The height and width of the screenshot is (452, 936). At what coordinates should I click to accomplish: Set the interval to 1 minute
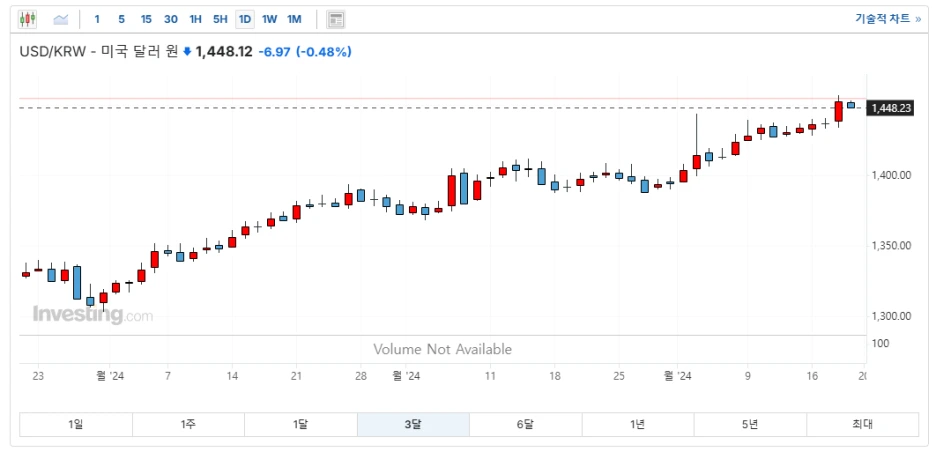[x=97, y=19]
